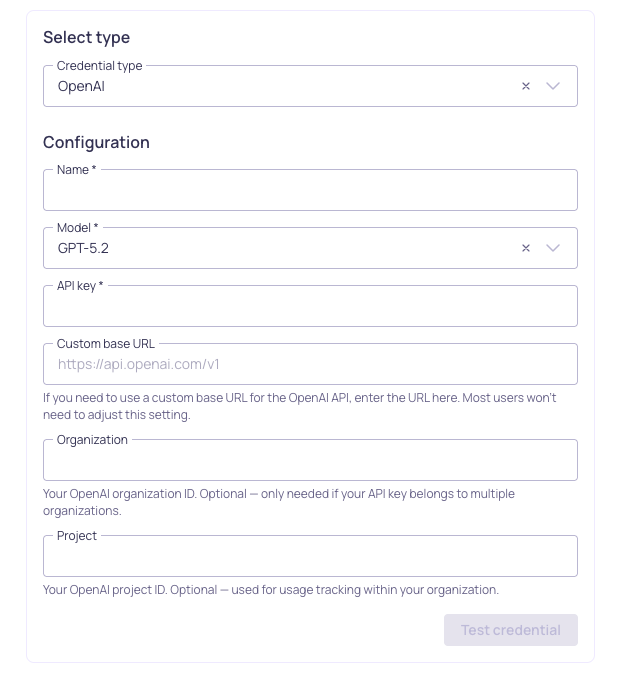Click the custom base URL help text
The width and height of the screenshot is (627, 676).
299,406
